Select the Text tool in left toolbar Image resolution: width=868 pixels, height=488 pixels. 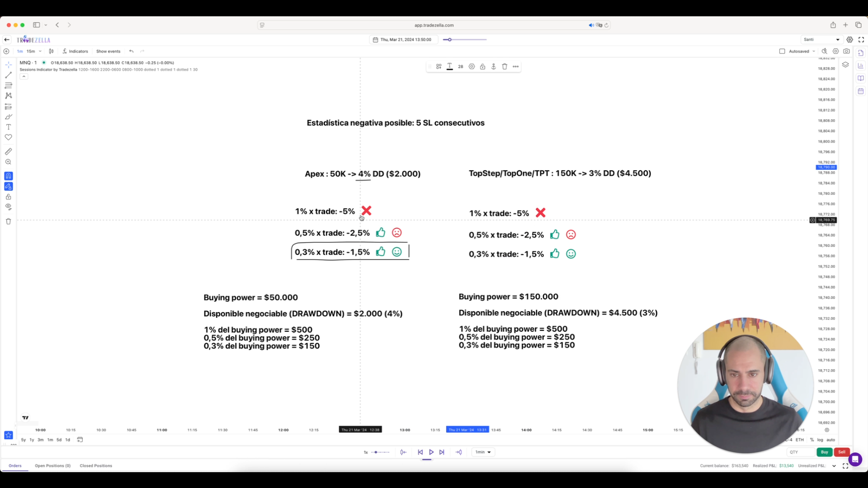click(x=8, y=127)
